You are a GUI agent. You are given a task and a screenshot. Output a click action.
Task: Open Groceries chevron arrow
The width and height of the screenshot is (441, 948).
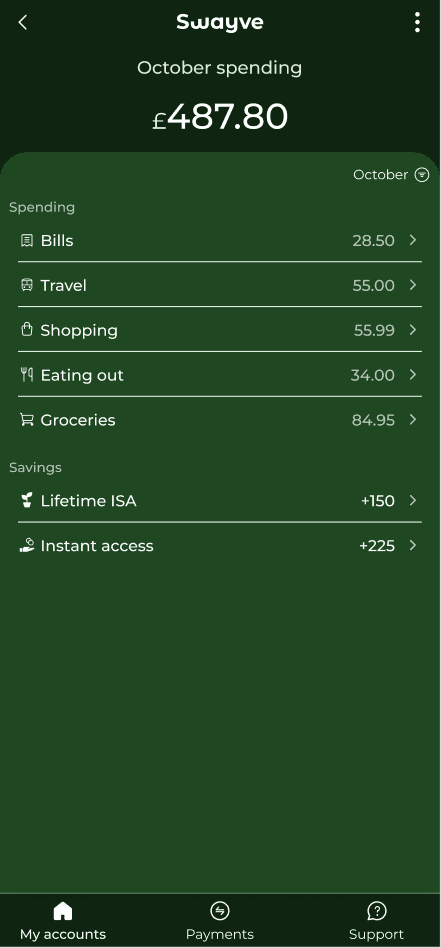413,419
